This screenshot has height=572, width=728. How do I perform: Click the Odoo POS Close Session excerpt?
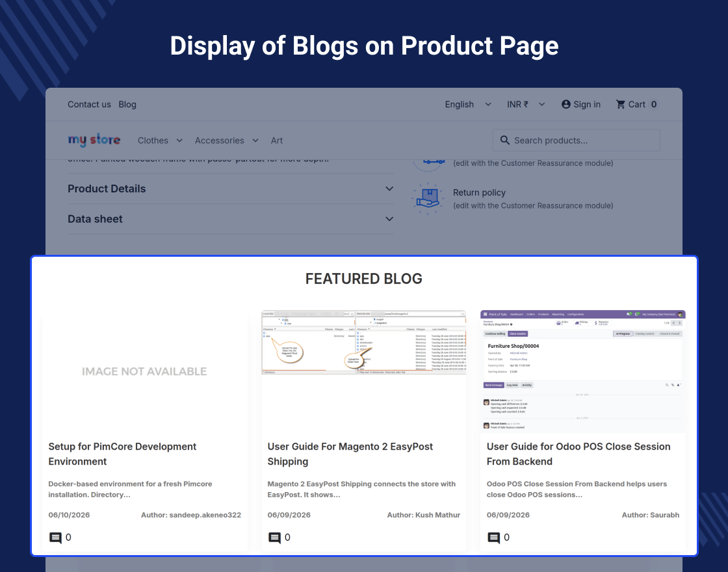point(577,489)
